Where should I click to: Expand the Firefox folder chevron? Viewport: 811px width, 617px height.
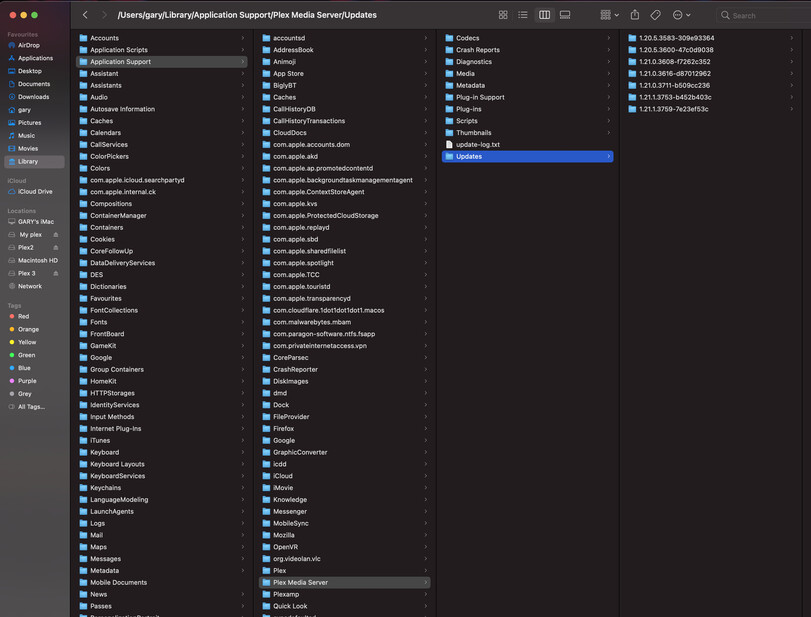click(x=426, y=429)
